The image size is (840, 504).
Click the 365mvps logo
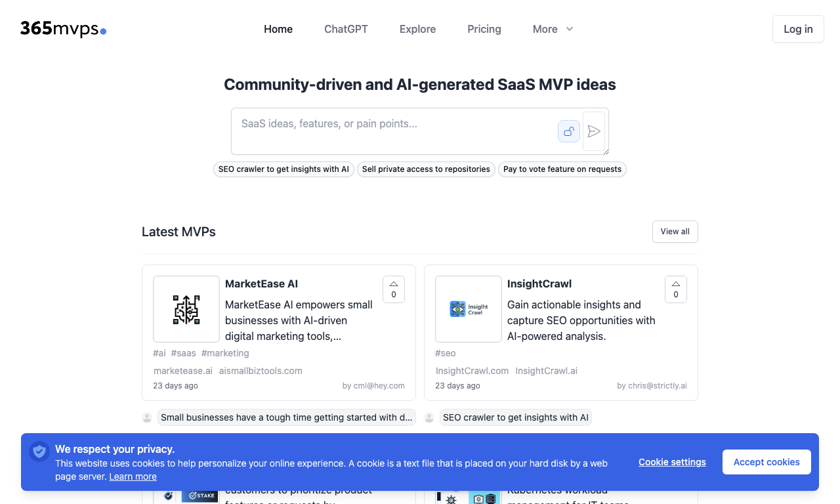63,29
